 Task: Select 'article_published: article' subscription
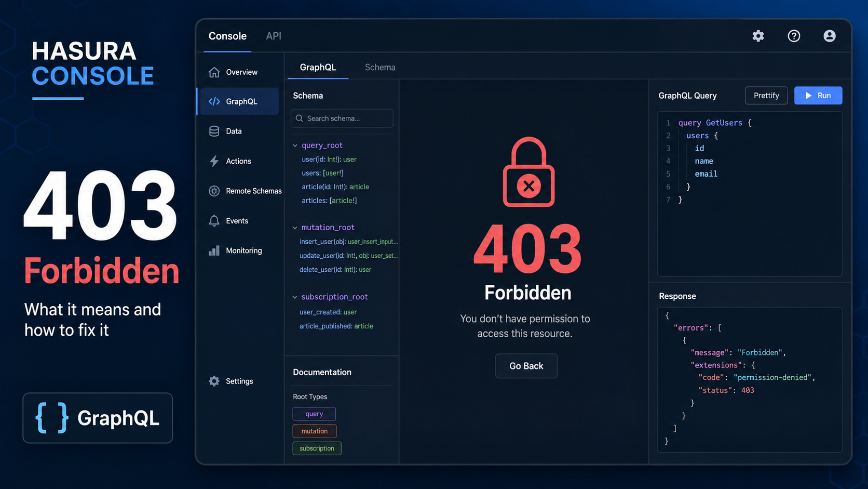tap(336, 326)
